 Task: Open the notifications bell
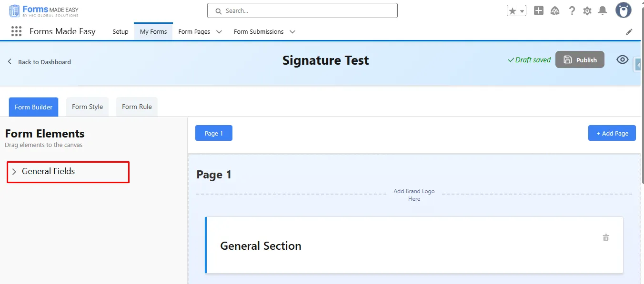click(x=603, y=11)
